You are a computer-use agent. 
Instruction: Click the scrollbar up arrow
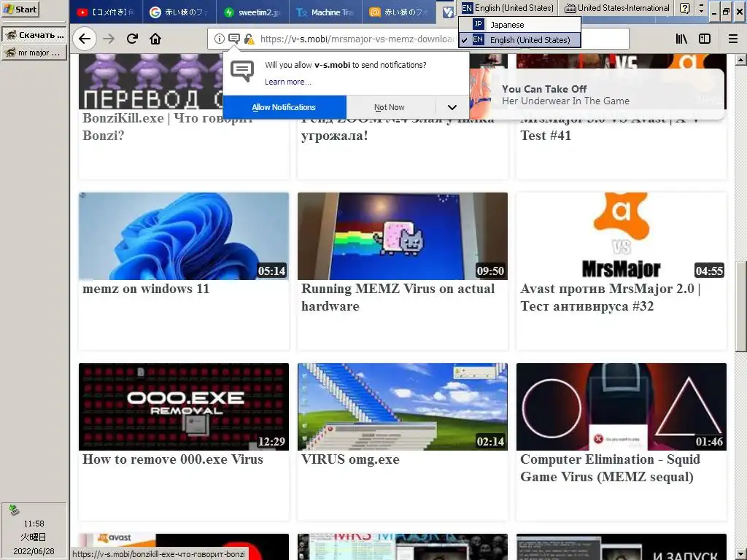pos(740,60)
